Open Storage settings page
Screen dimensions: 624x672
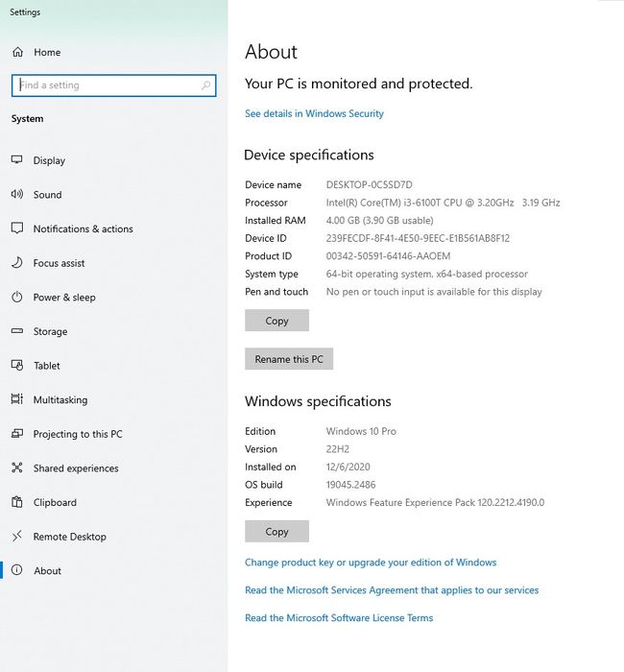50,332
